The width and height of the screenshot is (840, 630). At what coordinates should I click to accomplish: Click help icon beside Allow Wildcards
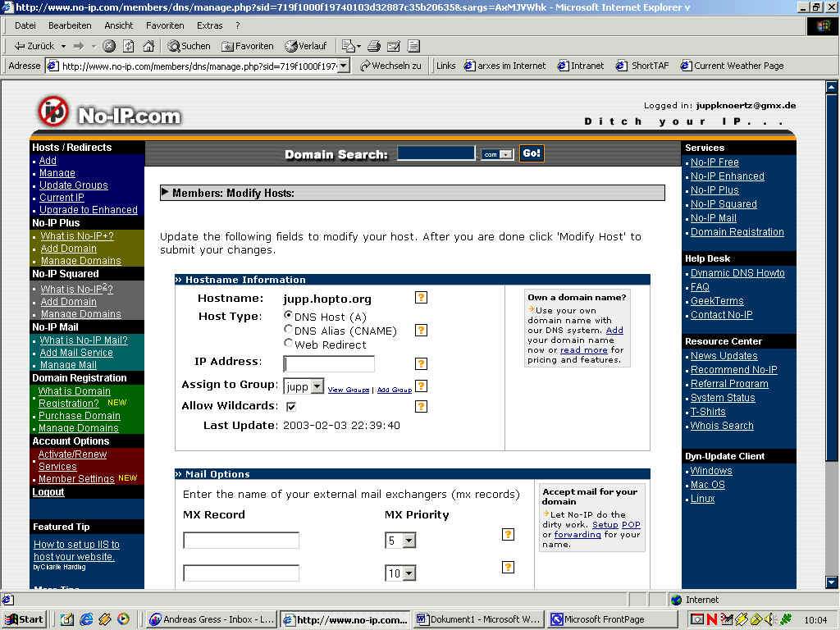coord(421,406)
